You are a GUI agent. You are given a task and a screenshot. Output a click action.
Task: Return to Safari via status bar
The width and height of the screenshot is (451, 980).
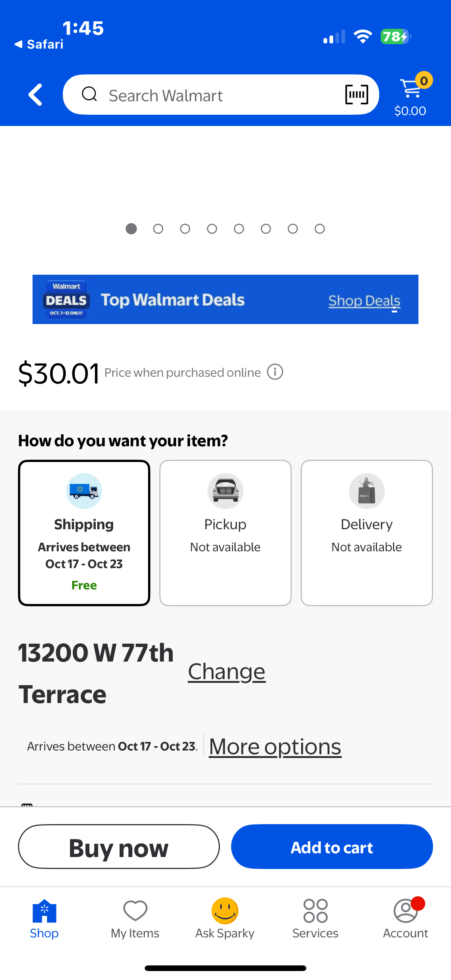click(x=39, y=44)
